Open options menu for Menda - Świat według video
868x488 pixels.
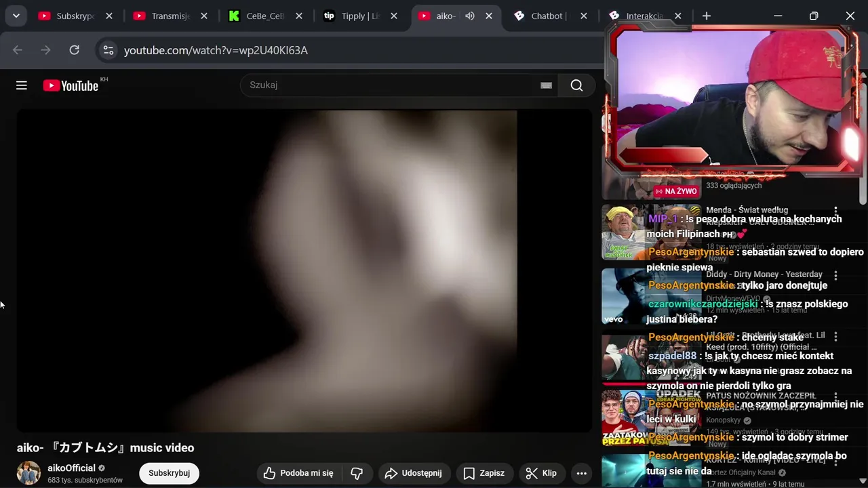[835, 211]
